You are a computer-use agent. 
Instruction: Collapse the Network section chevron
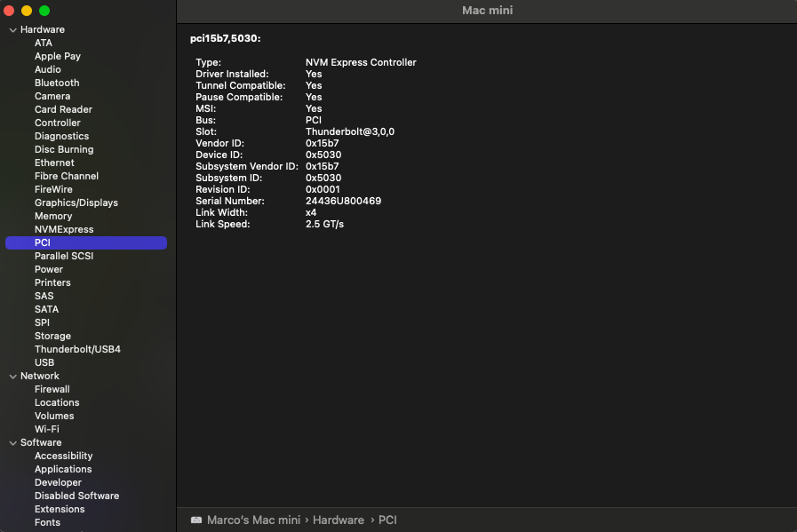tap(13, 377)
